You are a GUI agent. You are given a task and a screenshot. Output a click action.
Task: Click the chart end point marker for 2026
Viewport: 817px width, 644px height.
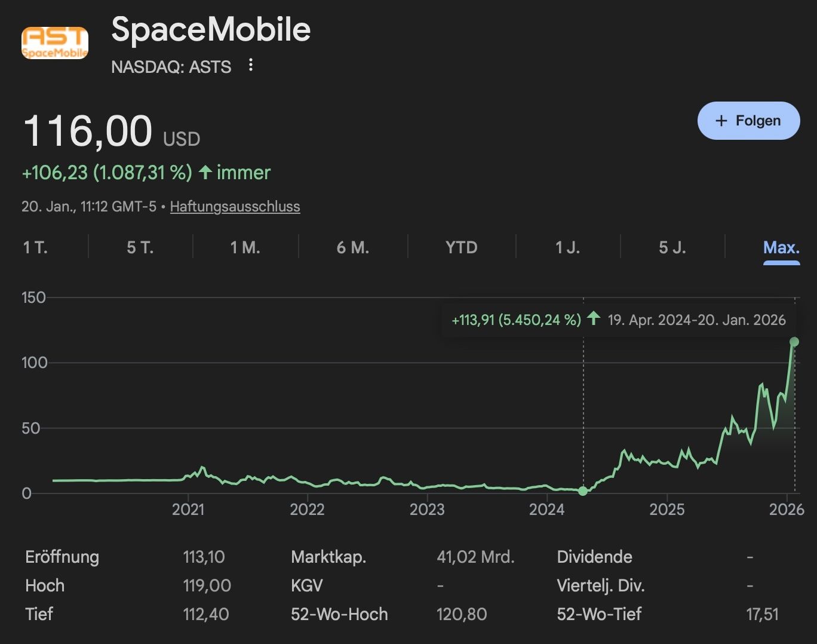point(794,342)
